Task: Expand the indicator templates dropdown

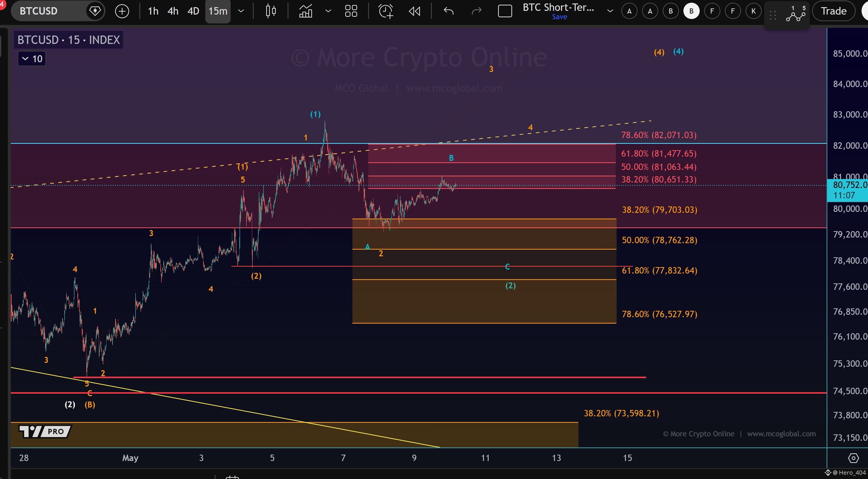Action: 328,11
